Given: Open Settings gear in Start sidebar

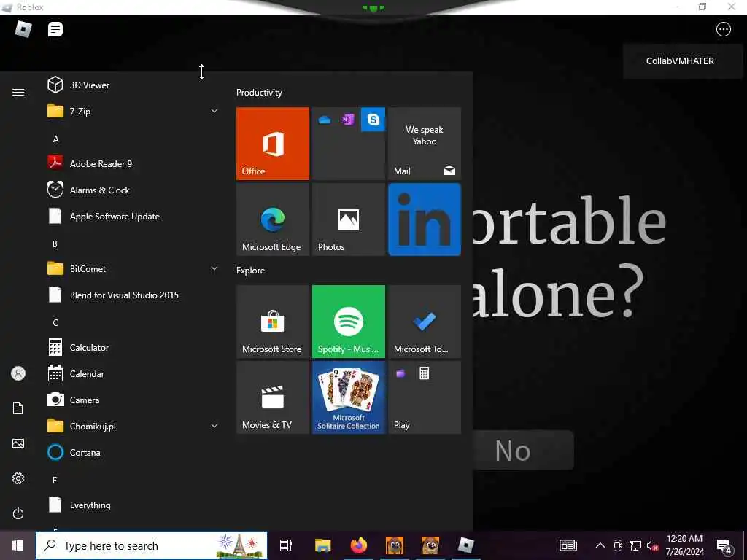Looking at the screenshot, I should point(18,478).
